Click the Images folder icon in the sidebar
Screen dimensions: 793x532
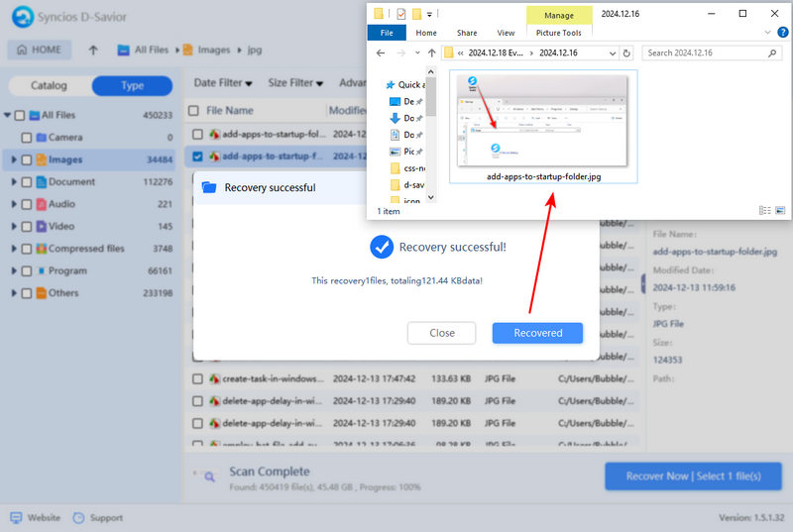pos(42,160)
